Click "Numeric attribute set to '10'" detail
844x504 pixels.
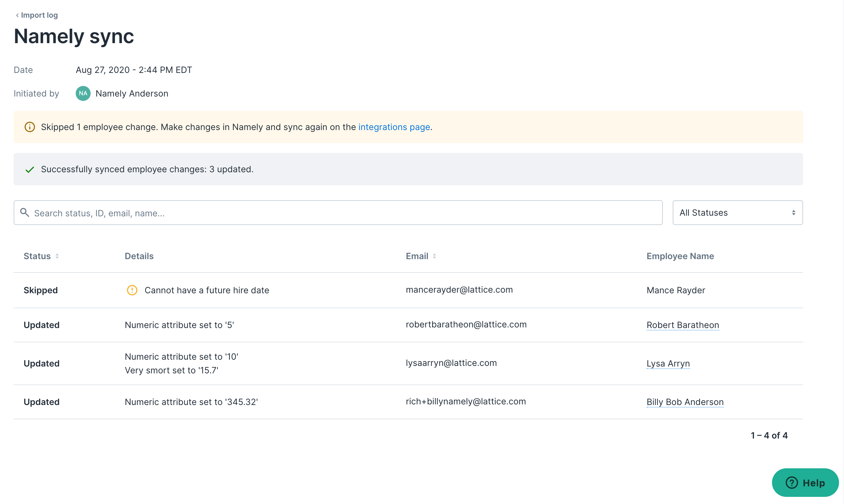click(182, 357)
